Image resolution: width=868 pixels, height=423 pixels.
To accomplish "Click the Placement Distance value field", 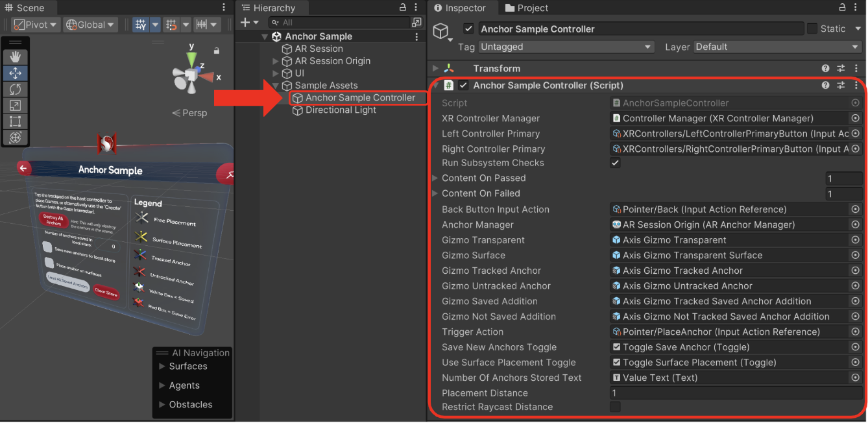I will click(736, 393).
